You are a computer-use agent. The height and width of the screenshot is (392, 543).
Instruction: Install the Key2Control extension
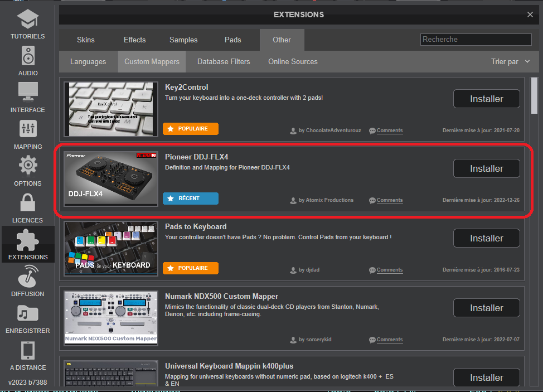tap(487, 99)
